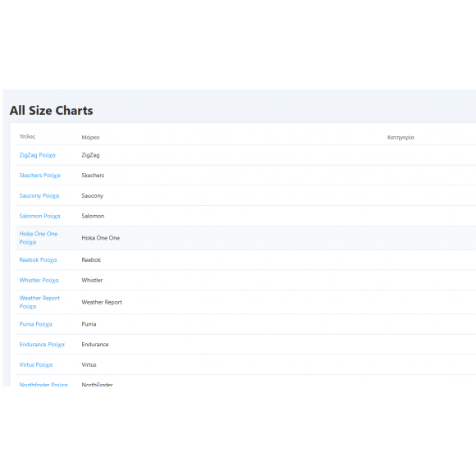Open the Weather Report Ρούχα link
This screenshot has width=476, height=476.
tap(39, 302)
